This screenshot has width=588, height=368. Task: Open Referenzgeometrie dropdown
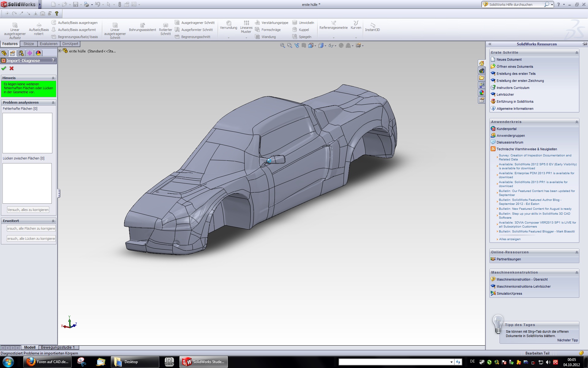pos(334,37)
